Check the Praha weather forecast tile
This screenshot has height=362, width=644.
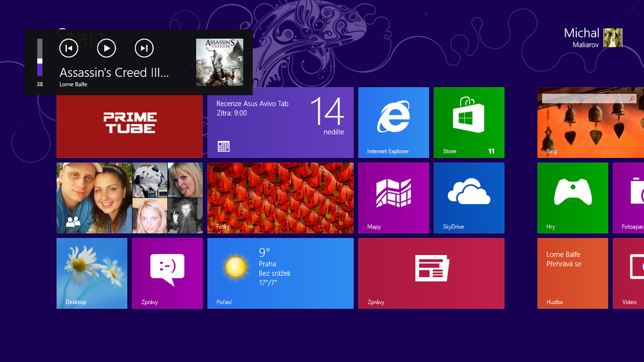coord(280,273)
